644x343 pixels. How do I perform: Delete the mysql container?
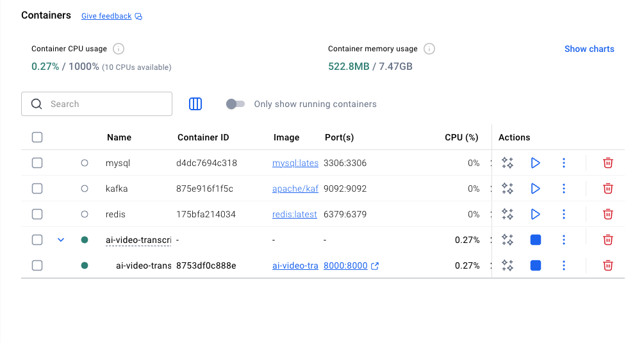(608, 163)
